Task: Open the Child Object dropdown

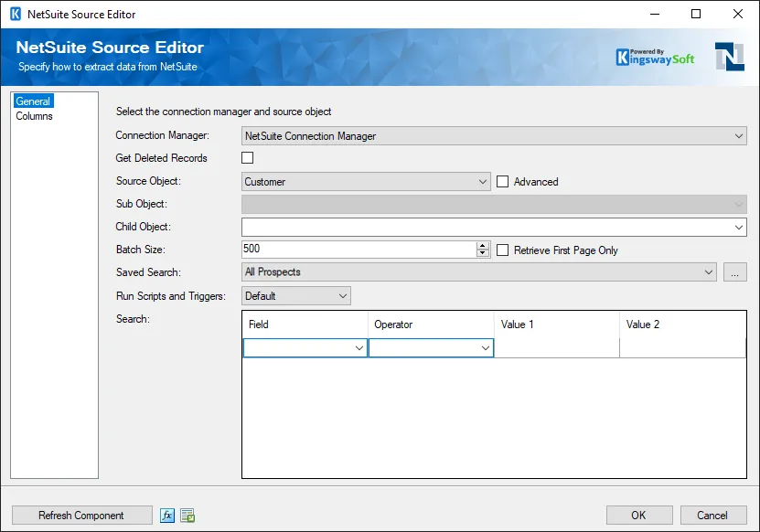Action: click(x=739, y=227)
